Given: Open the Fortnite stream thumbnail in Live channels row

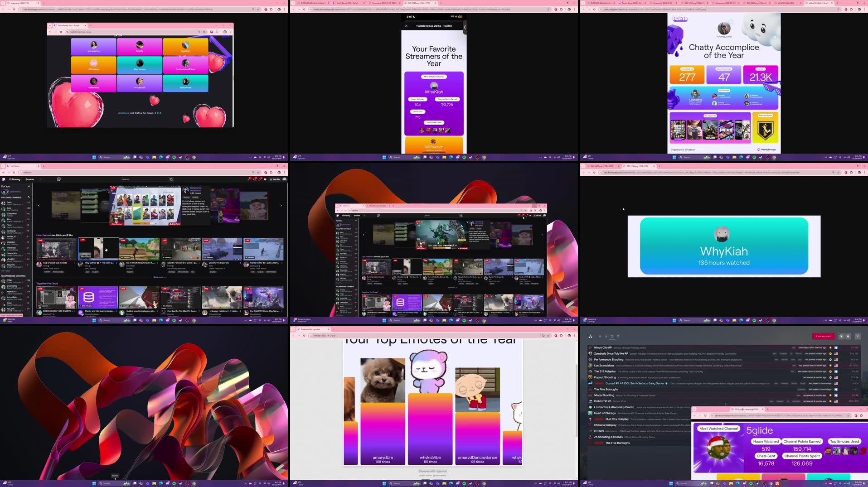Looking at the screenshot, I should [139, 249].
